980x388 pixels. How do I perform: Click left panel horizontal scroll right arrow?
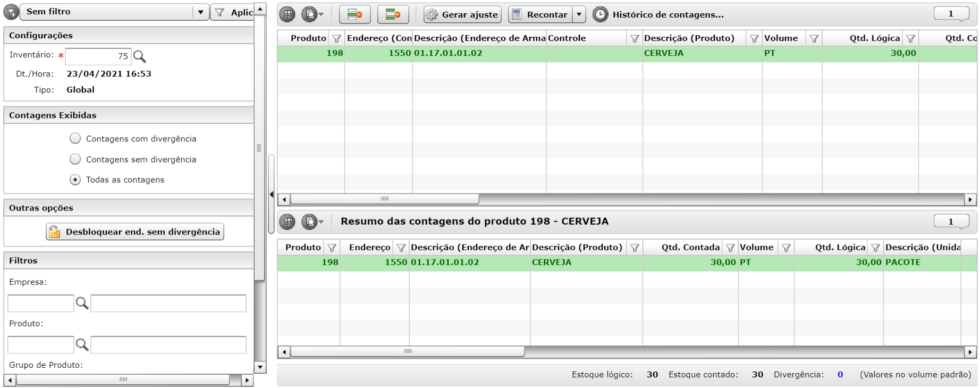(x=247, y=380)
